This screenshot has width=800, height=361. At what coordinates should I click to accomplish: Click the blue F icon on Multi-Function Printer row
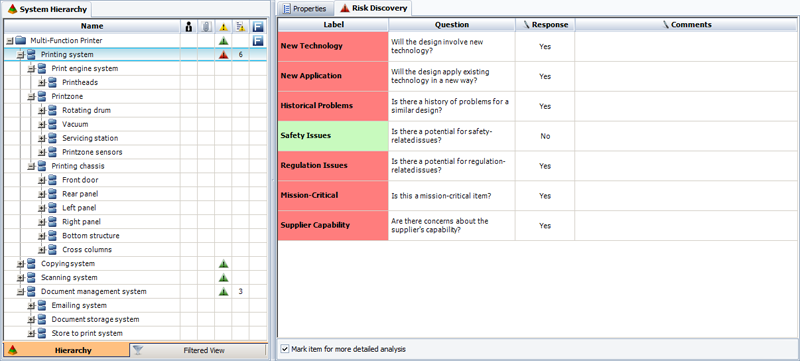click(x=258, y=41)
